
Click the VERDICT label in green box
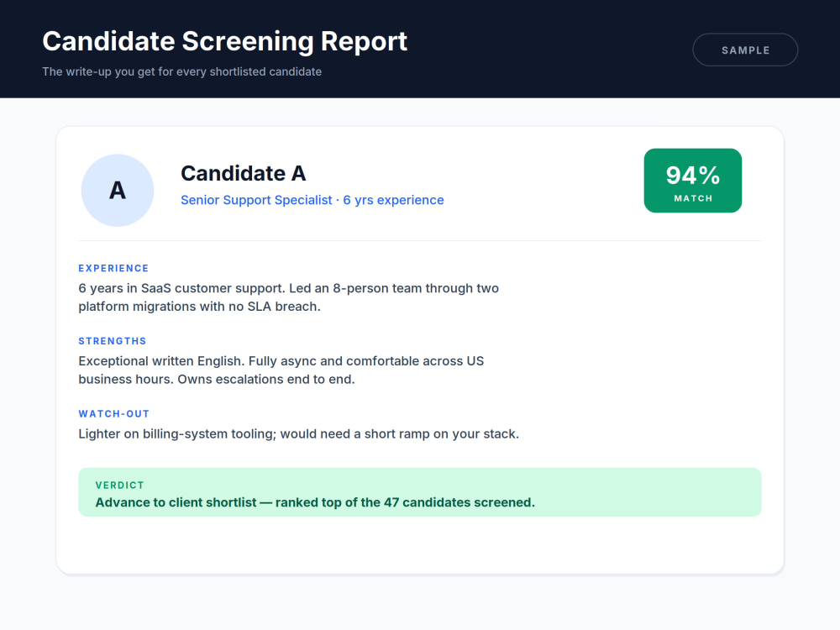[120, 486]
